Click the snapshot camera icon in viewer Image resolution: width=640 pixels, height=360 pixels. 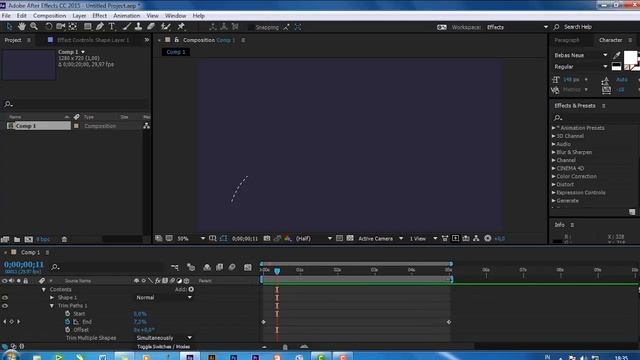pos(267,238)
